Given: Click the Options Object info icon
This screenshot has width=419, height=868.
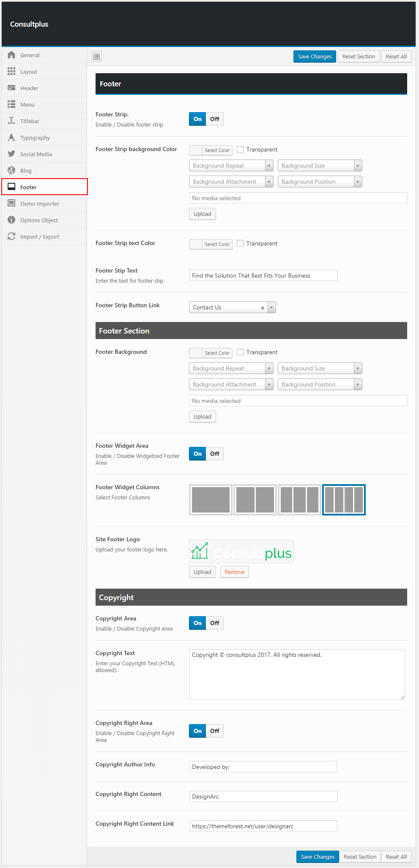Looking at the screenshot, I should click(11, 220).
